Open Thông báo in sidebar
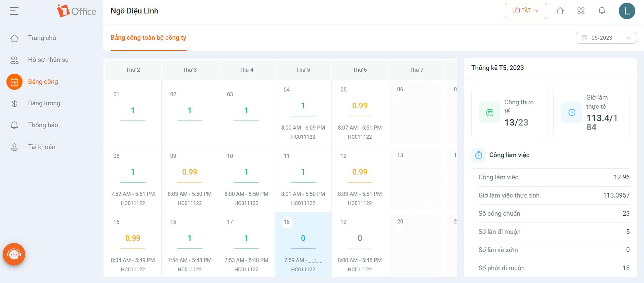The height and width of the screenshot is (283, 644). [43, 125]
